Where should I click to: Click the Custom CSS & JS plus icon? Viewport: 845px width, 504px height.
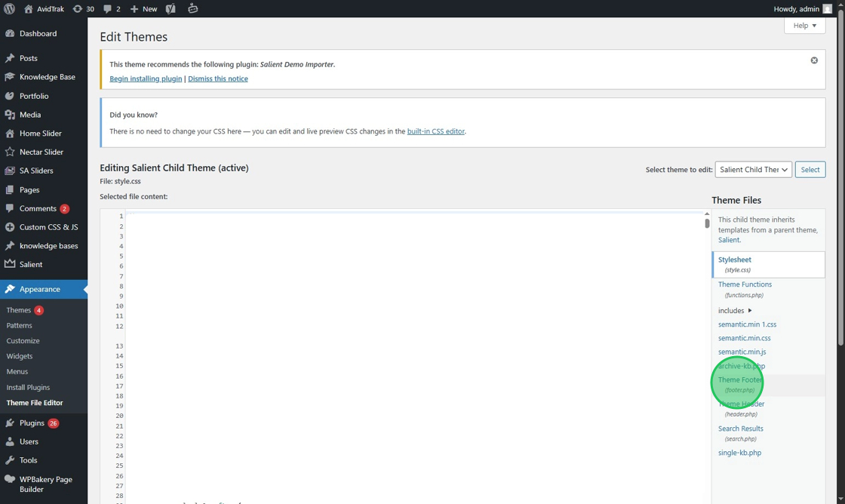[10, 227]
